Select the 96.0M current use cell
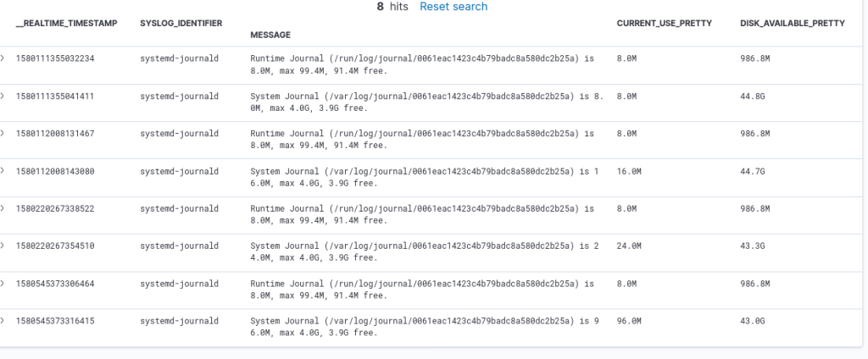 tap(629, 321)
